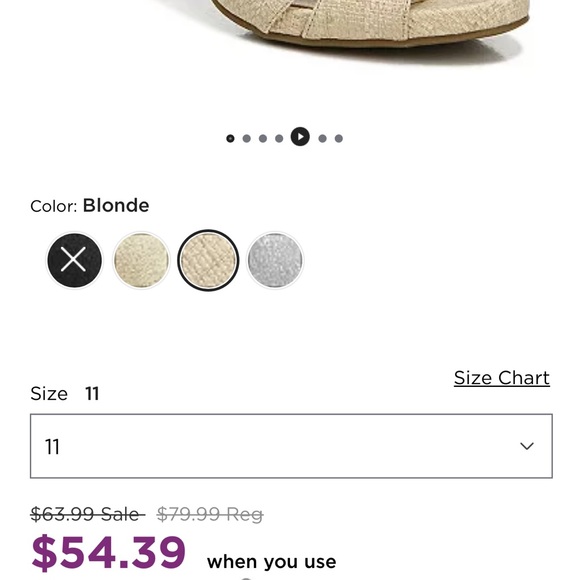Image resolution: width=580 pixels, height=580 pixels.
Task: Click the crossed-out $79.99 Reg price
Action: click(210, 514)
